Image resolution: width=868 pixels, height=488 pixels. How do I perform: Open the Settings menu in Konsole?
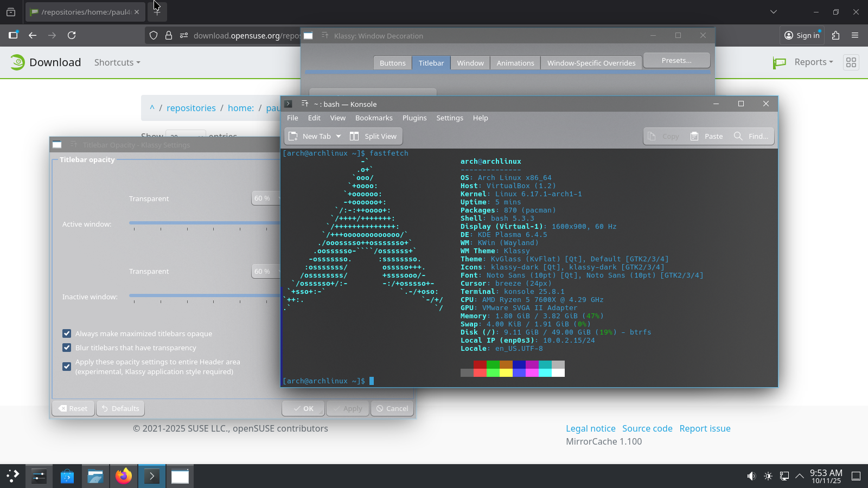point(450,118)
